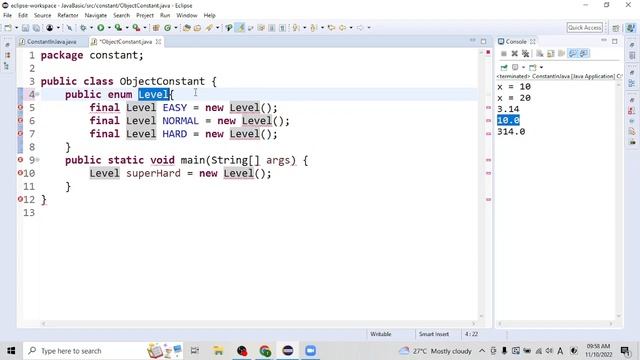Viewport: 640px width, 360px height.
Task: Open dropdown arrow next to External Tools
Action: [x=145, y=28]
